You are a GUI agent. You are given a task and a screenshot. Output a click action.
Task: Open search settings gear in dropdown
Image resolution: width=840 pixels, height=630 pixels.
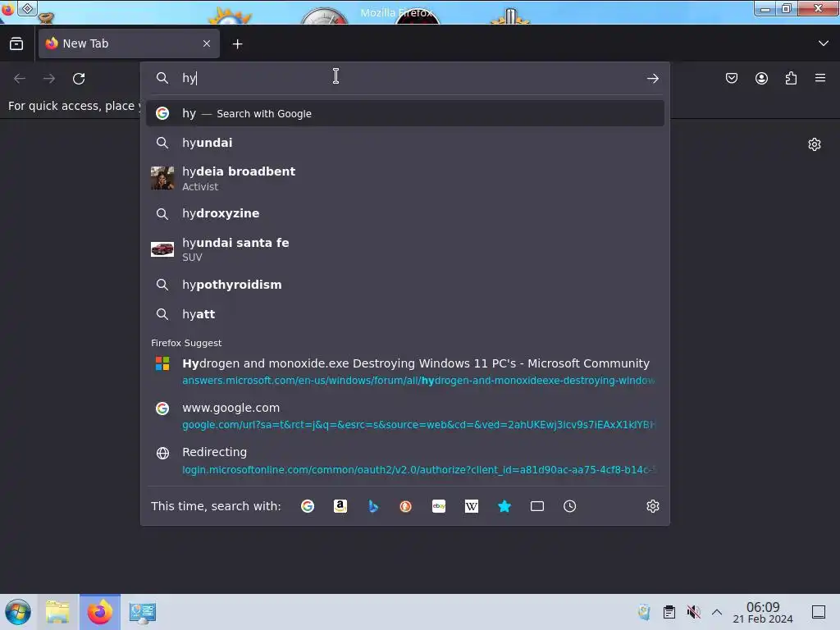tap(652, 506)
